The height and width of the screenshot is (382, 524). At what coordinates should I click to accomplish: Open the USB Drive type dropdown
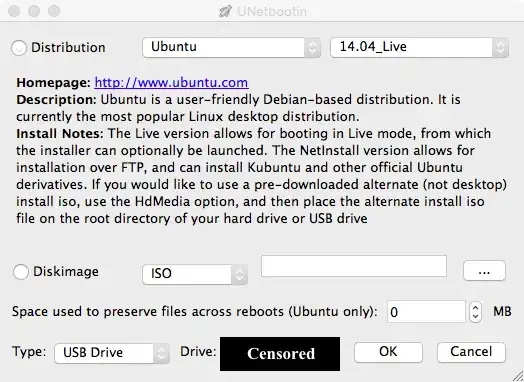click(x=112, y=353)
